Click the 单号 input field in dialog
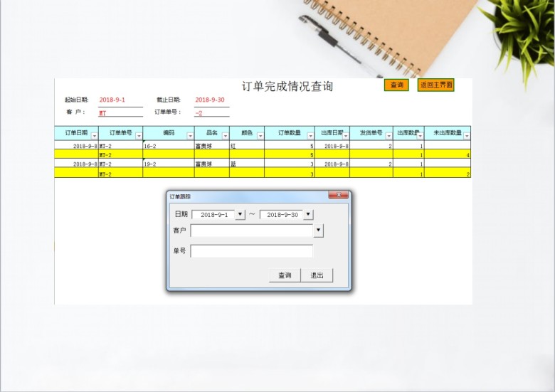Screen dimensions: 555x392 pyautogui.click(x=252, y=251)
